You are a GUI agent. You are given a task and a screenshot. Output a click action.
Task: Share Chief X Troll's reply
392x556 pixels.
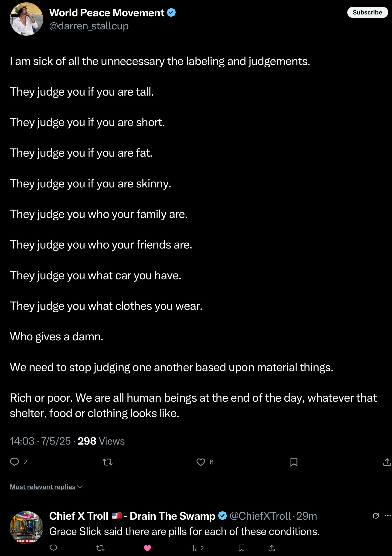[x=272, y=548]
